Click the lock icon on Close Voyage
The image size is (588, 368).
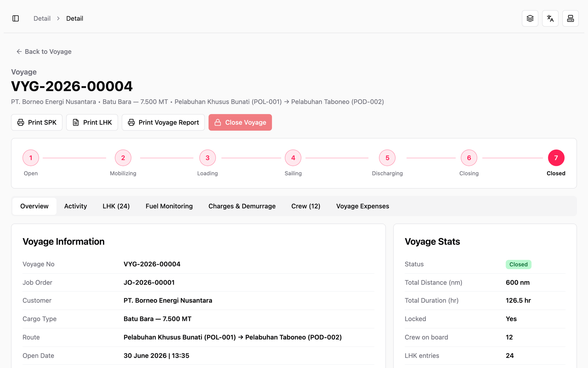(218, 122)
